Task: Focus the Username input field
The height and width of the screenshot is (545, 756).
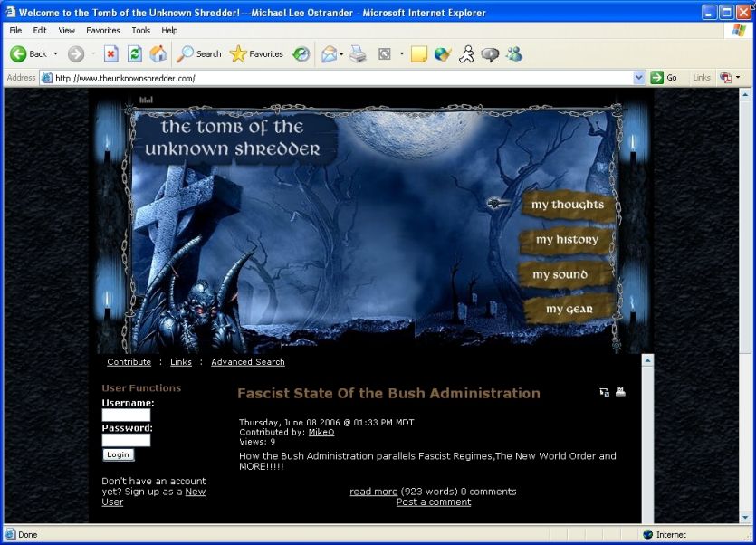Action: [x=126, y=416]
